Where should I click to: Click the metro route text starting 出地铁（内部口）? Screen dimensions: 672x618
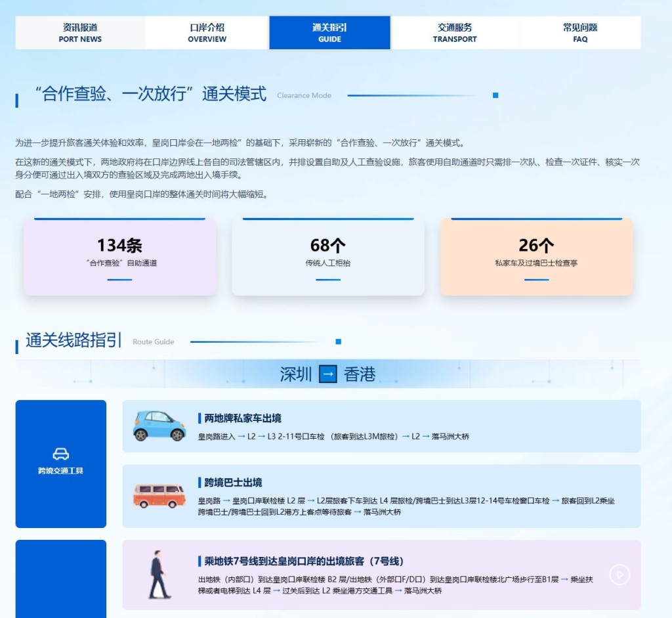point(396,585)
